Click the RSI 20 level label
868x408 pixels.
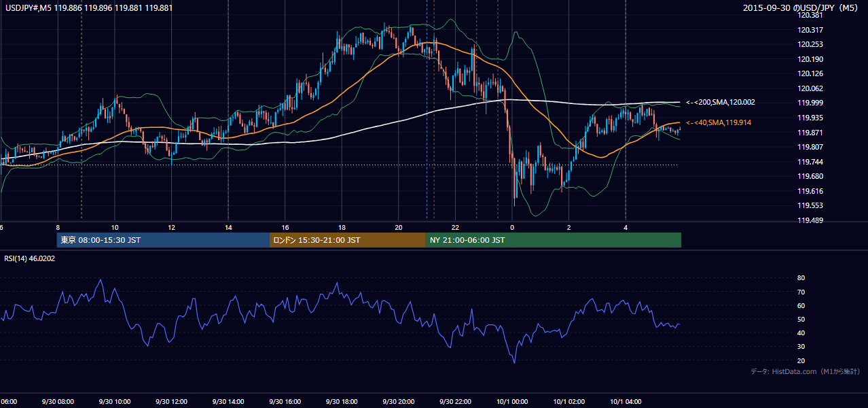coord(801,360)
